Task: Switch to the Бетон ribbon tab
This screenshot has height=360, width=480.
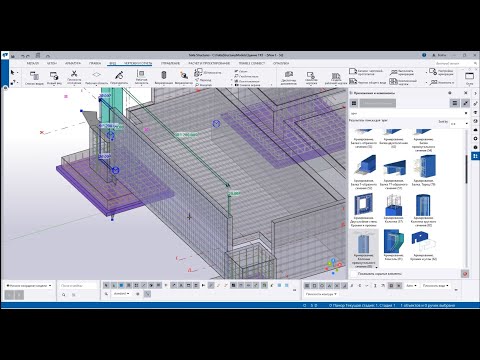Action: [x=52, y=63]
